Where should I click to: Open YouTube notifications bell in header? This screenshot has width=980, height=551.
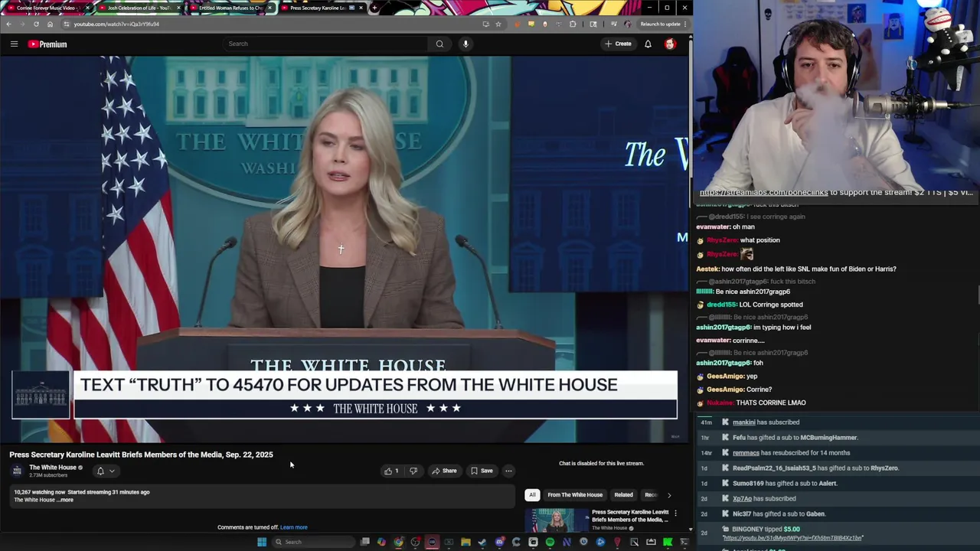click(x=648, y=44)
